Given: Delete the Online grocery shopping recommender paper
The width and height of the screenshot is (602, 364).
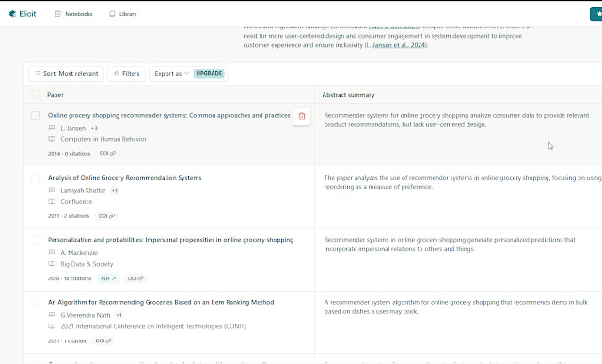Looking at the screenshot, I should [302, 117].
